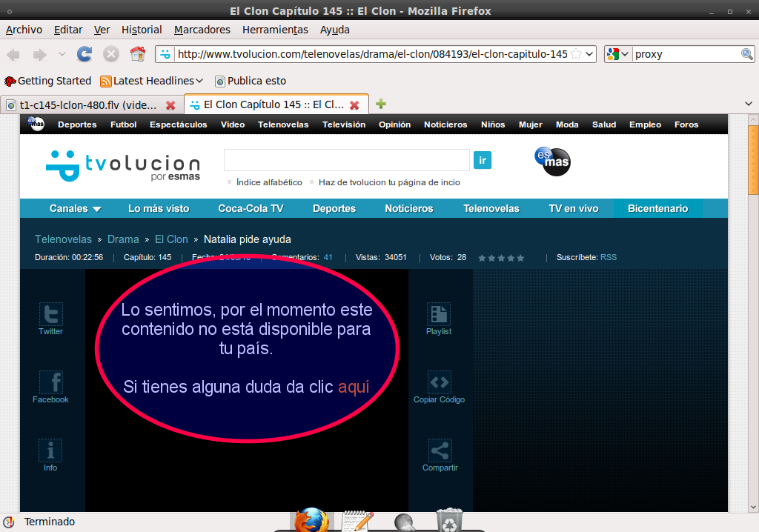Open the Ayuda menu

[334, 30]
